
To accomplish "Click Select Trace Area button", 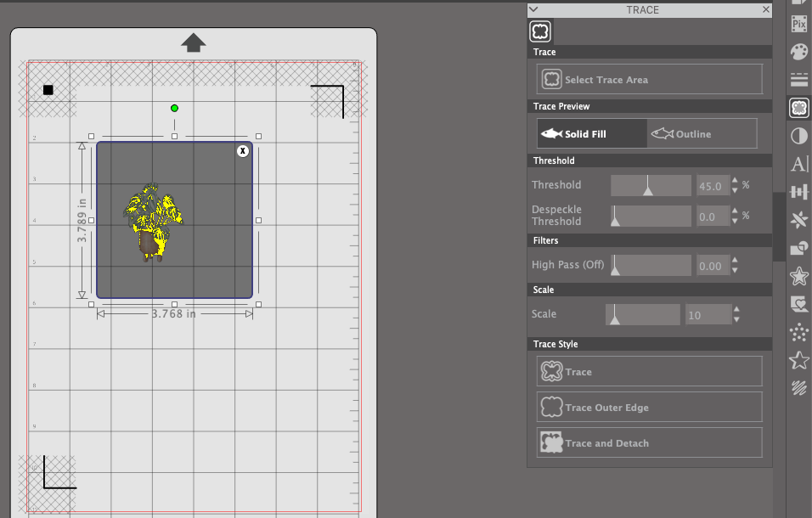I will (650, 79).
